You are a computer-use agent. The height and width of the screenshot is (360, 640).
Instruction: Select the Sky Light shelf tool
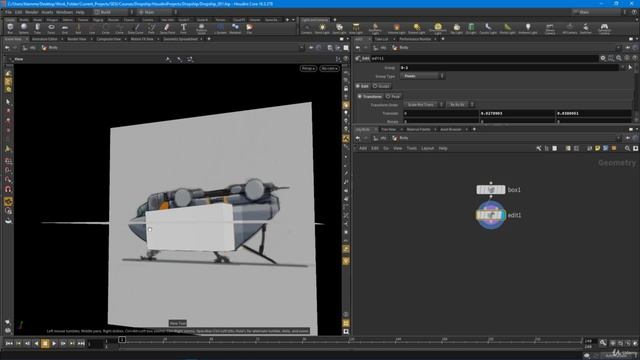[456, 28]
